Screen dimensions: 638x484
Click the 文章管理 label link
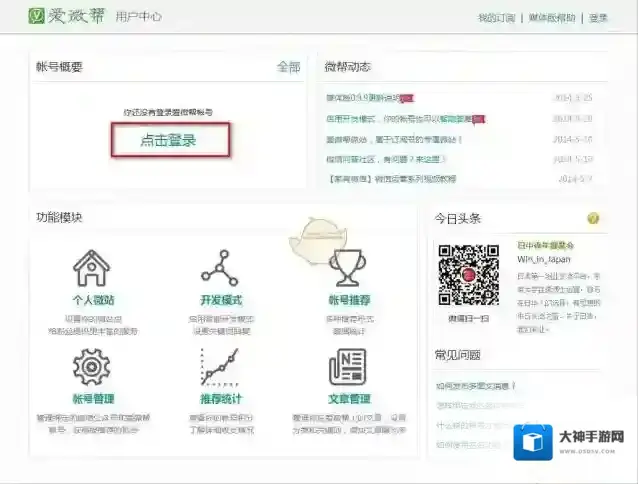click(349, 399)
